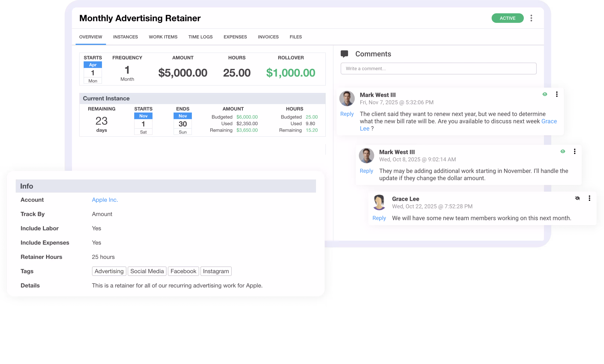Click the Nov 1 instance start calendar icon
This screenshot has height=364, width=604.
pos(143,124)
